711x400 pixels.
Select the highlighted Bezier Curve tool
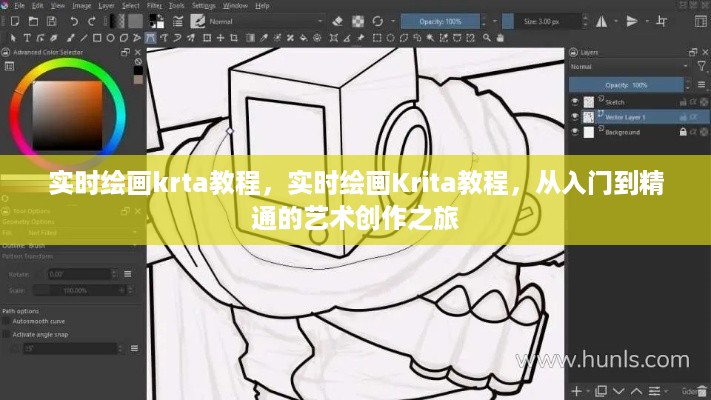point(151,38)
